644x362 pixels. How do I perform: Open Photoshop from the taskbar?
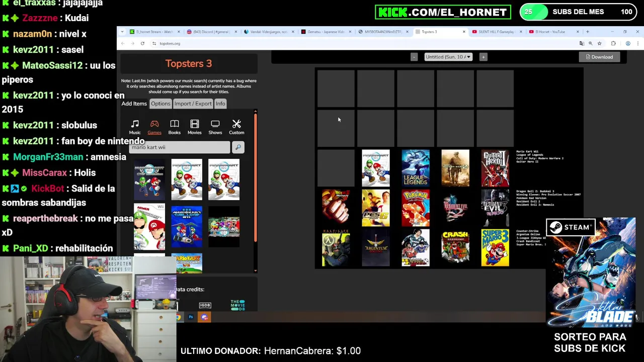coord(191,317)
